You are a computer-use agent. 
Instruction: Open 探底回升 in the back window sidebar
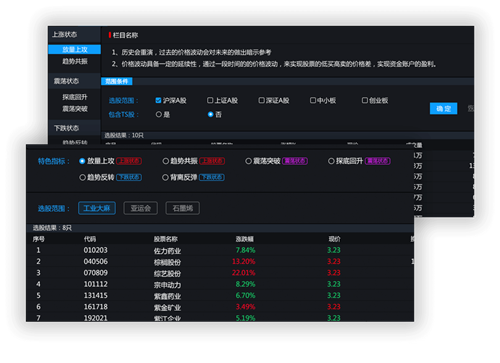pos(75,97)
